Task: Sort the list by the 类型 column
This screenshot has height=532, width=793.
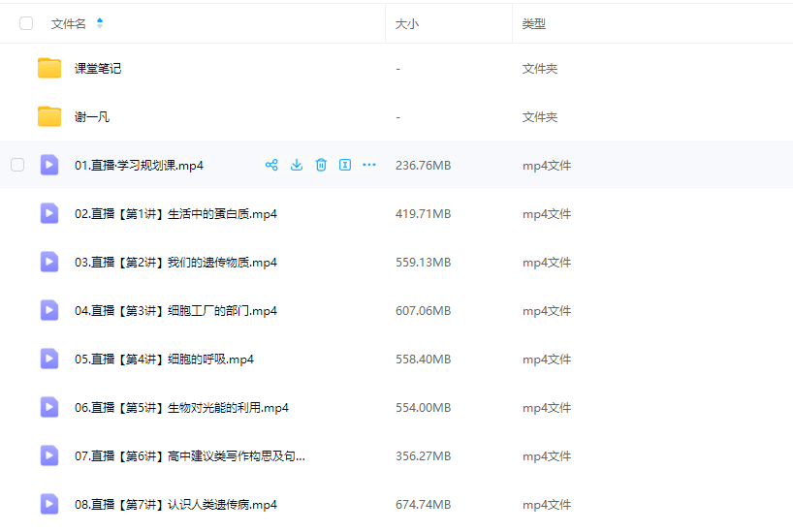Action: 533,23
